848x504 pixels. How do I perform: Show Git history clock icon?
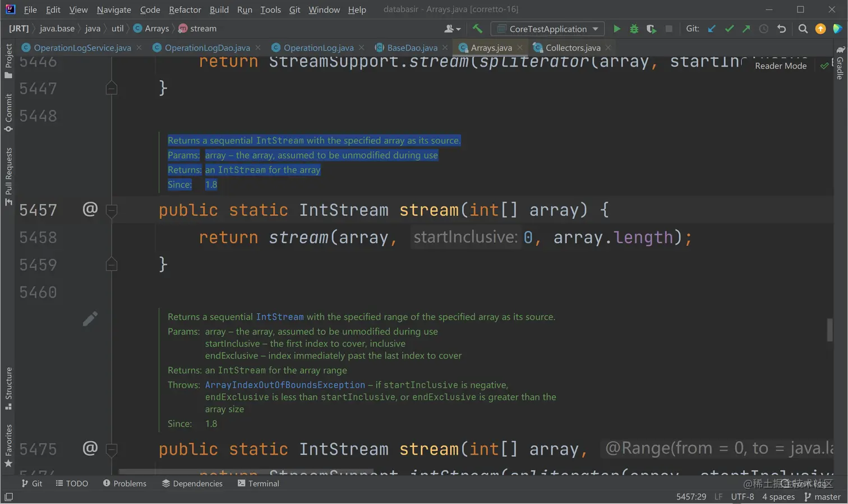pyautogui.click(x=763, y=29)
